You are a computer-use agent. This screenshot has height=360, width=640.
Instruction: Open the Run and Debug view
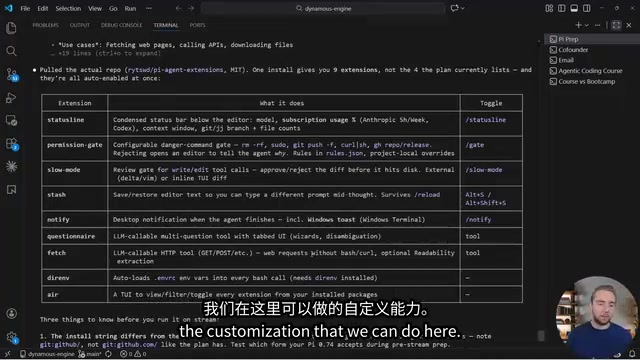coord(11,98)
